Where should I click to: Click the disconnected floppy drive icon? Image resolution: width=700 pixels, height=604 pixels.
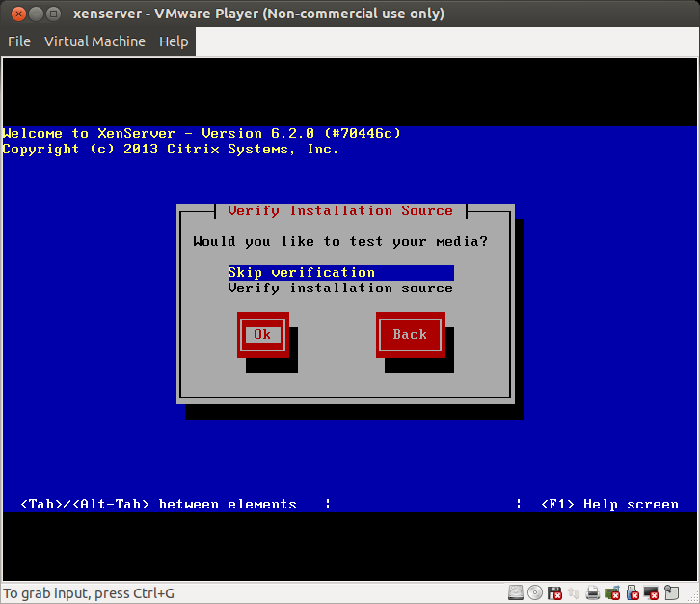click(x=554, y=592)
